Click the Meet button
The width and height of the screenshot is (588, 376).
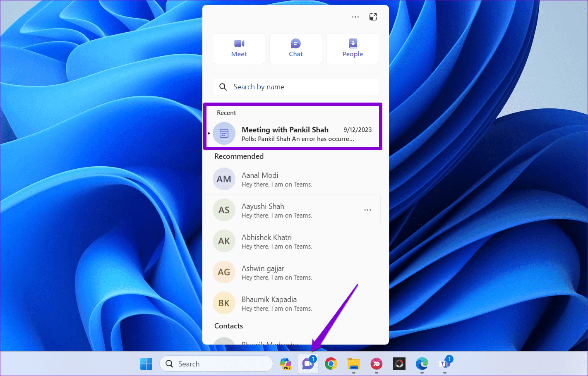[239, 48]
